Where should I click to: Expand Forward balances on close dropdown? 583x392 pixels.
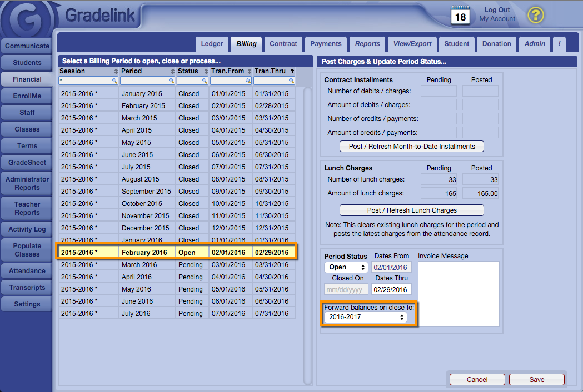coord(365,317)
